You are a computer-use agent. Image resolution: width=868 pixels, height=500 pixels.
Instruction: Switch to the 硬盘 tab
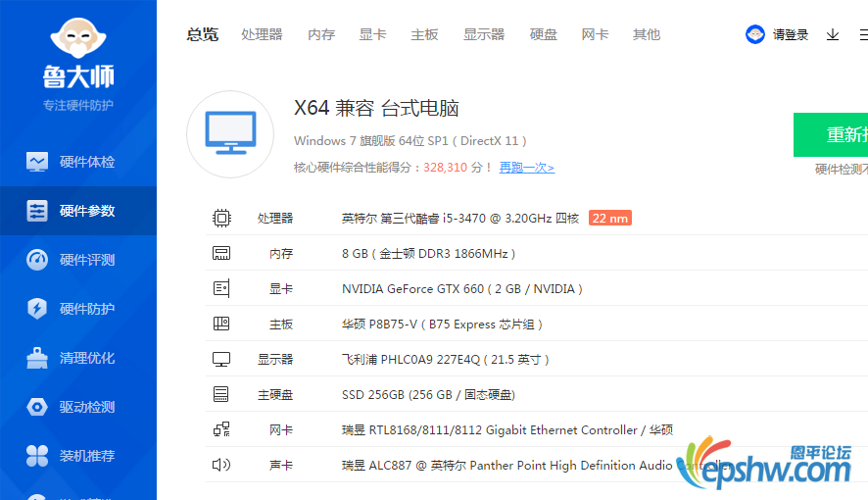(x=544, y=34)
